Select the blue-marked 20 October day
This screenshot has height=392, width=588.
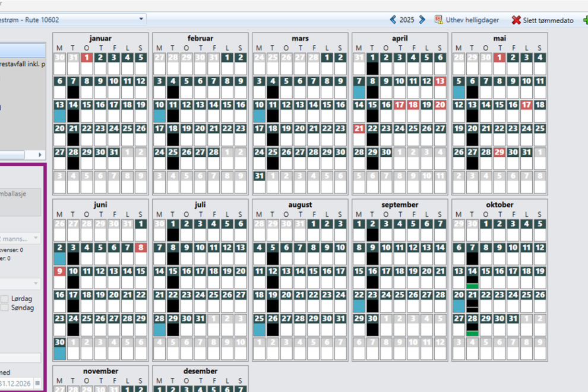pos(459,301)
